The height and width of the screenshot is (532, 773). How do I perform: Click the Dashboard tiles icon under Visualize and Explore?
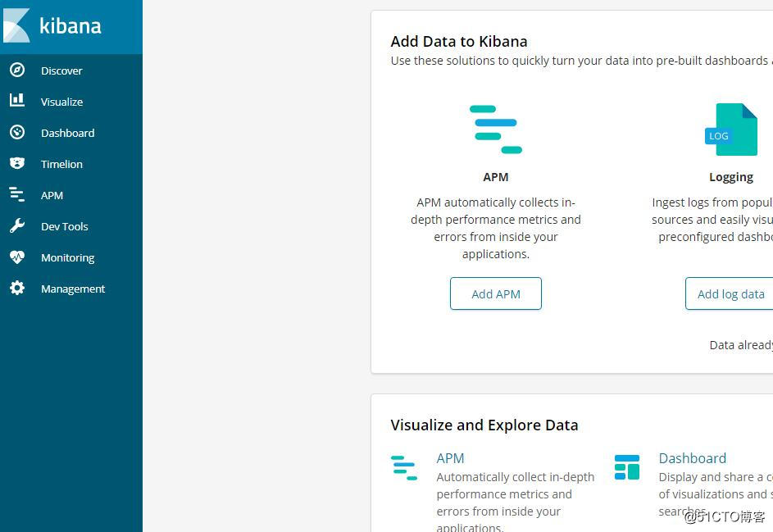click(627, 467)
